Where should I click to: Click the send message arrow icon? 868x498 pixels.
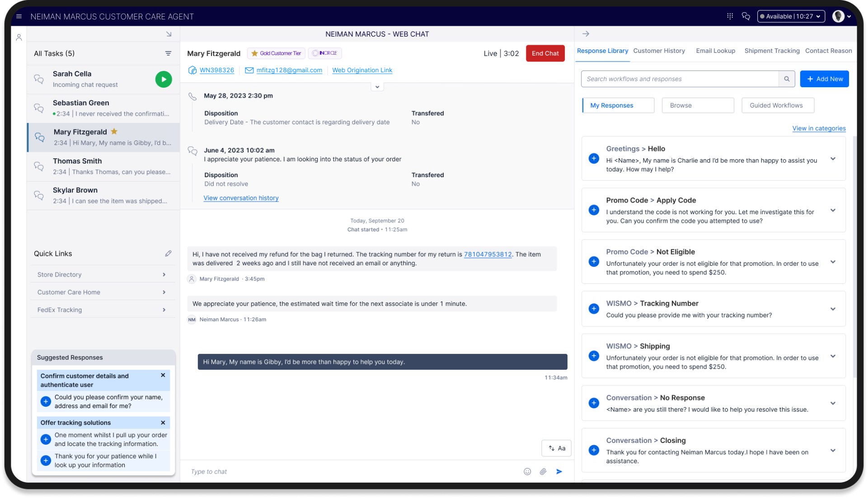(559, 471)
